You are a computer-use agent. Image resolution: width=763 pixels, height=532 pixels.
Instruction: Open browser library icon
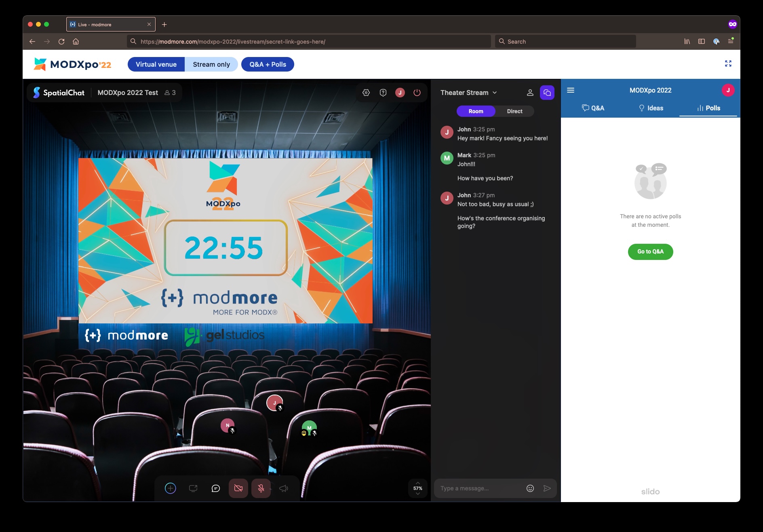687,41
